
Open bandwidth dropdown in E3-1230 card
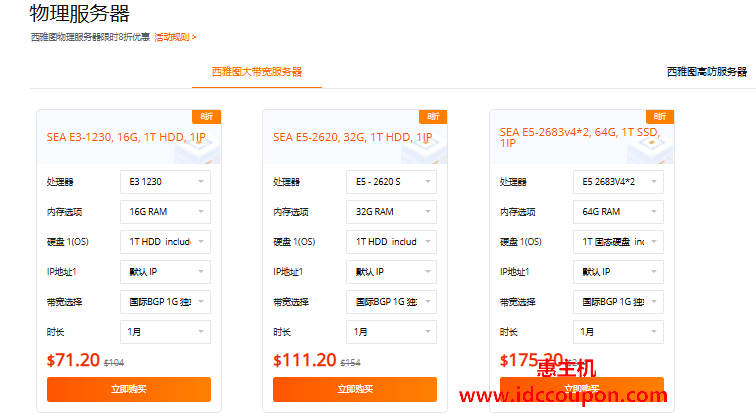[165, 302]
